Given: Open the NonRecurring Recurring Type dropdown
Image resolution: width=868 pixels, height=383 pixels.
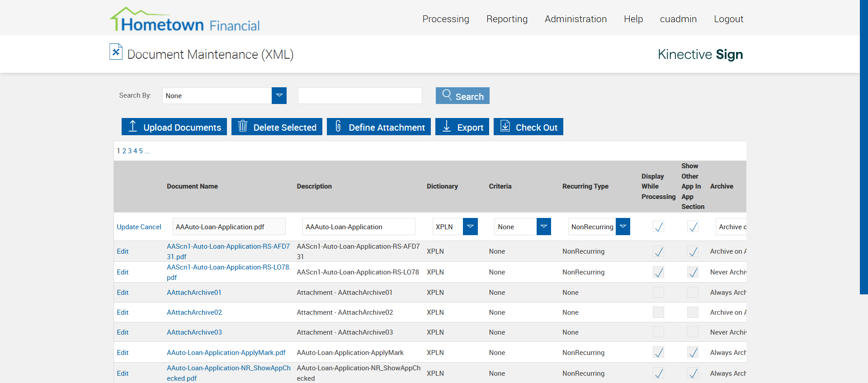Looking at the screenshot, I should (x=623, y=227).
